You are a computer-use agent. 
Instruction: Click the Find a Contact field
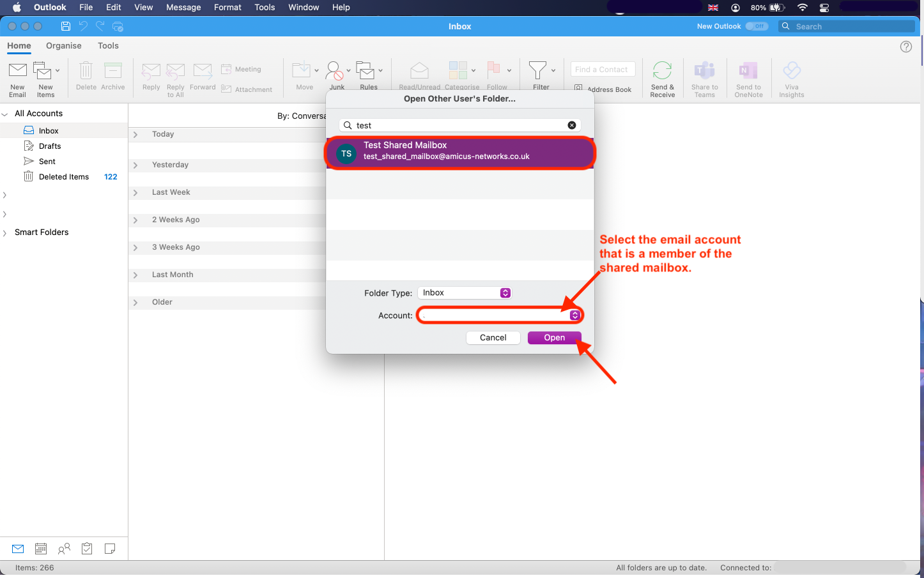tap(603, 69)
